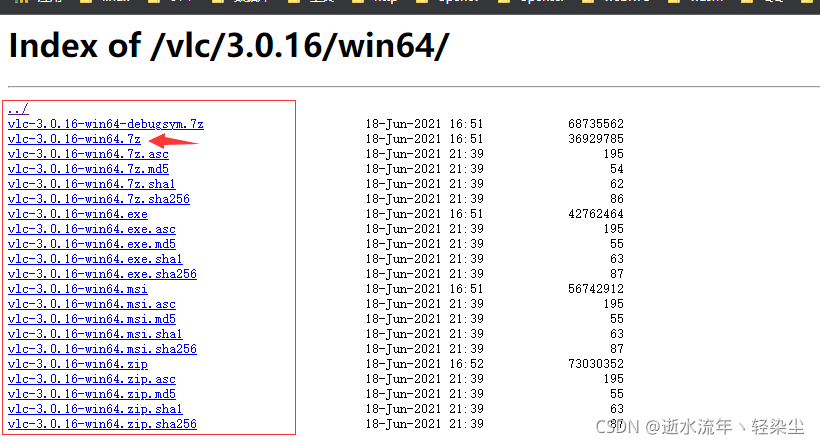Click the file size 68735562
Image resolution: width=820 pixels, height=444 pixels.
pyautogui.click(x=596, y=124)
